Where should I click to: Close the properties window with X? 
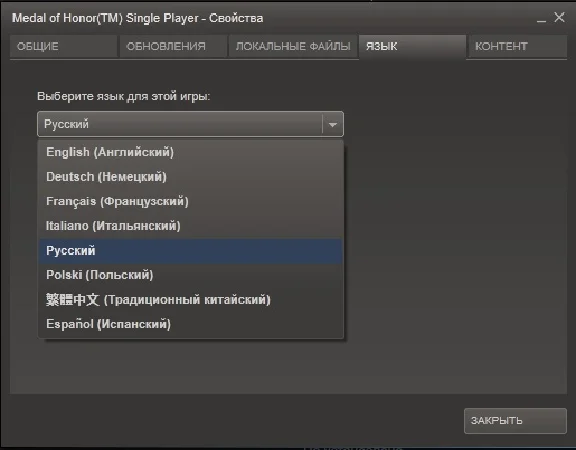click(559, 17)
